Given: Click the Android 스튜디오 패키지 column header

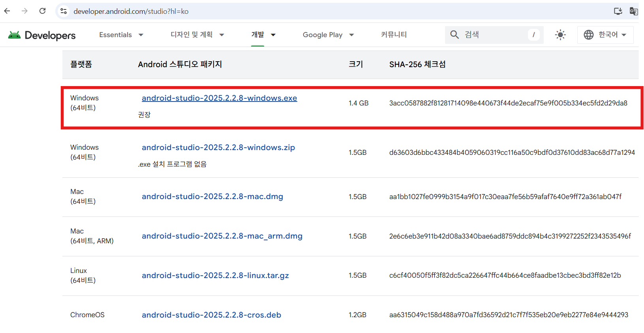Looking at the screenshot, I should click(180, 64).
